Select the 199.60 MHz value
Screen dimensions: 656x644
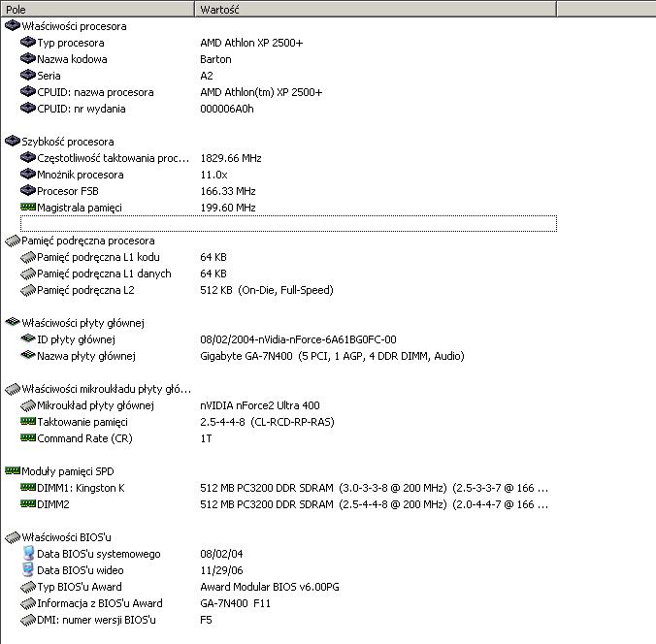(x=228, y=208)
